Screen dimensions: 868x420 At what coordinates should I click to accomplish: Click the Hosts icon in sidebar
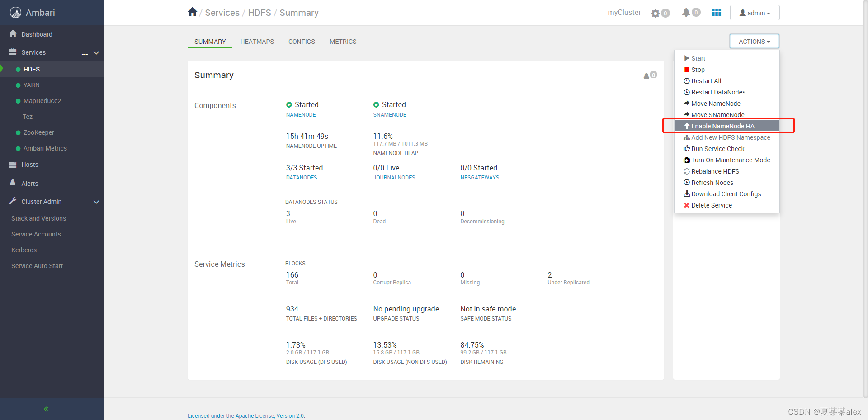click(x=13, y=165)
